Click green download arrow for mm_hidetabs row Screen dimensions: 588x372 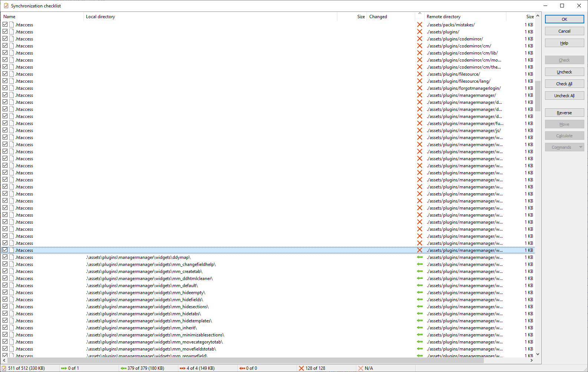point(419,314)
